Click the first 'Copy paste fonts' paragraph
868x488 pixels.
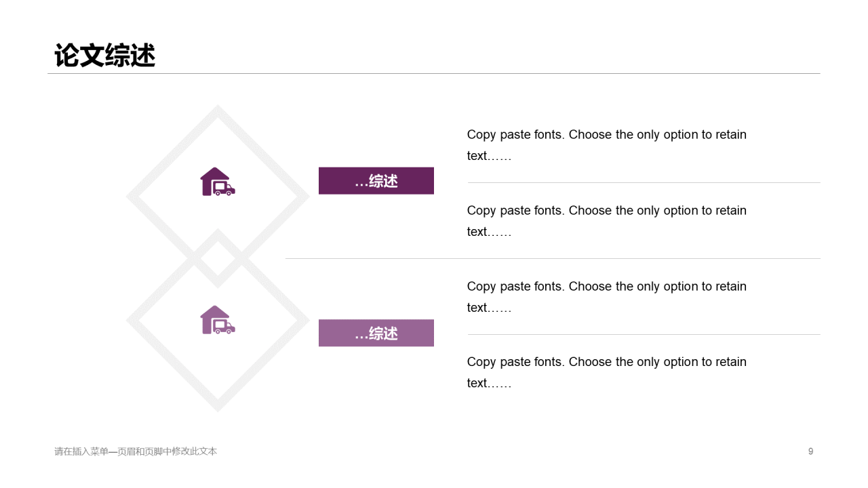coord(606,145)
